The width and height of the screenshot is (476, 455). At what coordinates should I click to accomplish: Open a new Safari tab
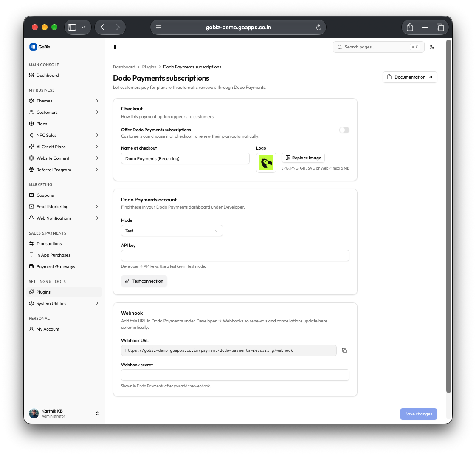(425, 27)
